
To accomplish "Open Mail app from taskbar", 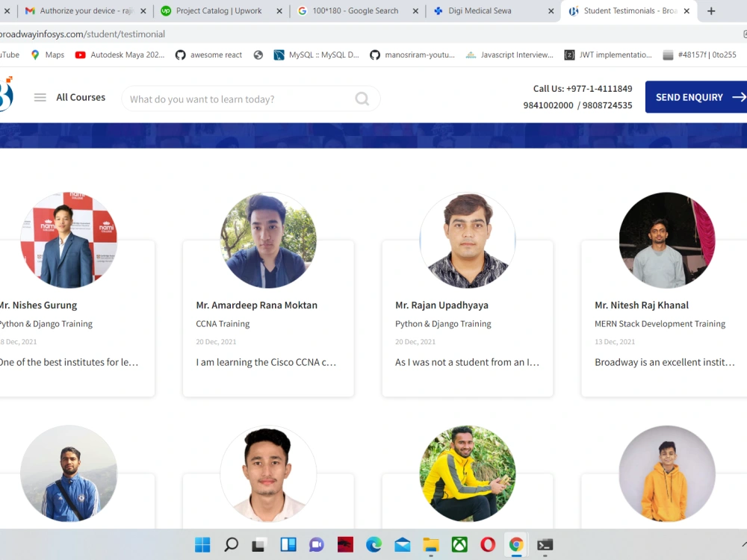I will tap(403, 544).
